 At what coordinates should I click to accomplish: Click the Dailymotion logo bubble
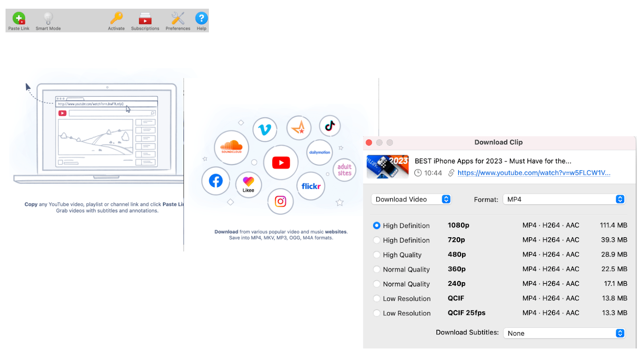(320, 152)
